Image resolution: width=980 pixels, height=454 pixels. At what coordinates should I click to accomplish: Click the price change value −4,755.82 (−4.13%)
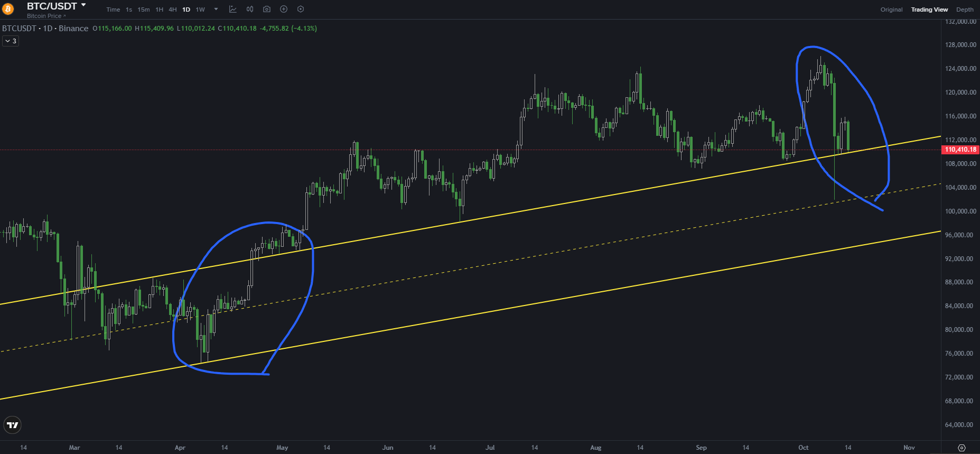tap(288, 29)
